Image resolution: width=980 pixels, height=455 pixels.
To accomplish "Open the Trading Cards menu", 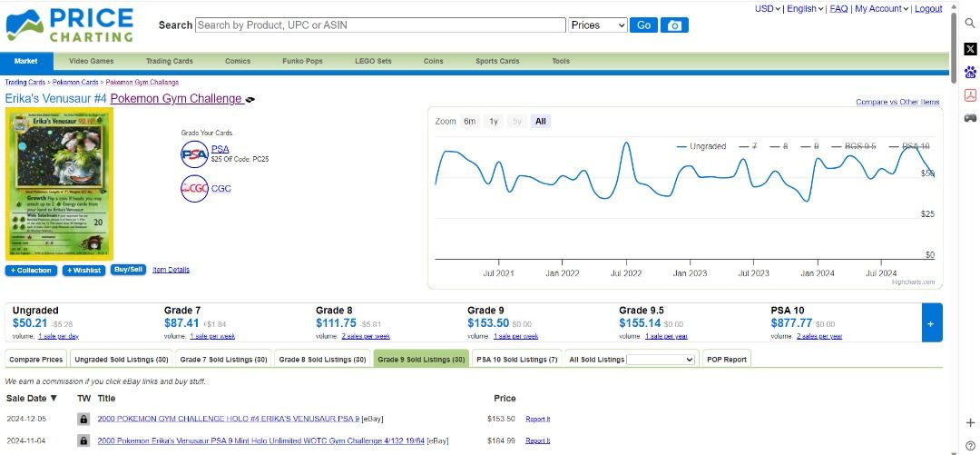I will (x=170, y=62).
